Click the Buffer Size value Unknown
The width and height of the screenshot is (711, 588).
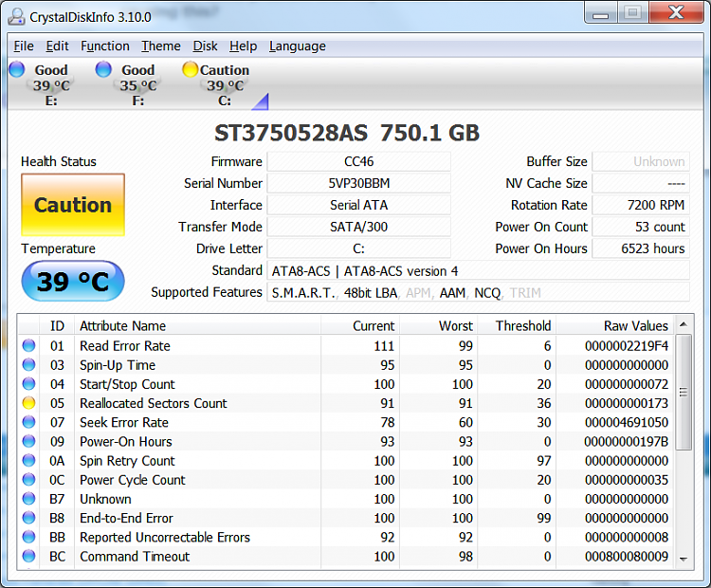pos(641,161)
